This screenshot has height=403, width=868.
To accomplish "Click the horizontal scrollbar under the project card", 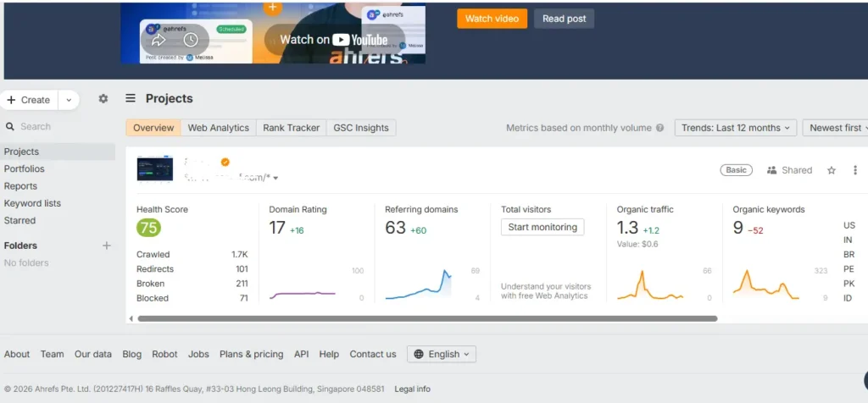I will (x=427, y=318).
